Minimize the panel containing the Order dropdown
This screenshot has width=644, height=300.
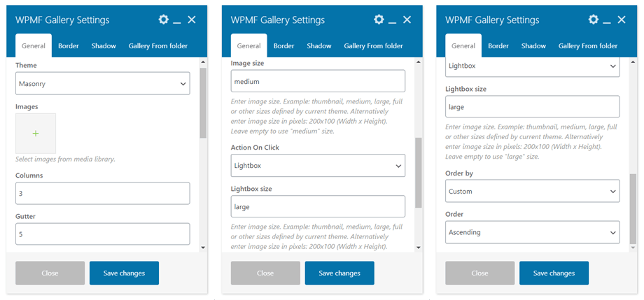[608, 20]
